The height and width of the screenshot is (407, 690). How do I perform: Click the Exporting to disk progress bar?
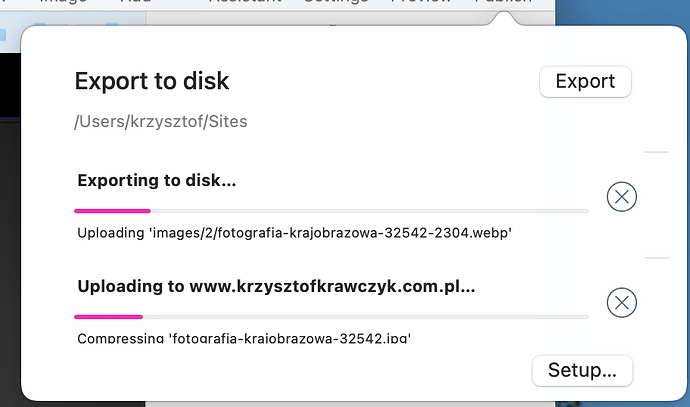coord(331,211)
